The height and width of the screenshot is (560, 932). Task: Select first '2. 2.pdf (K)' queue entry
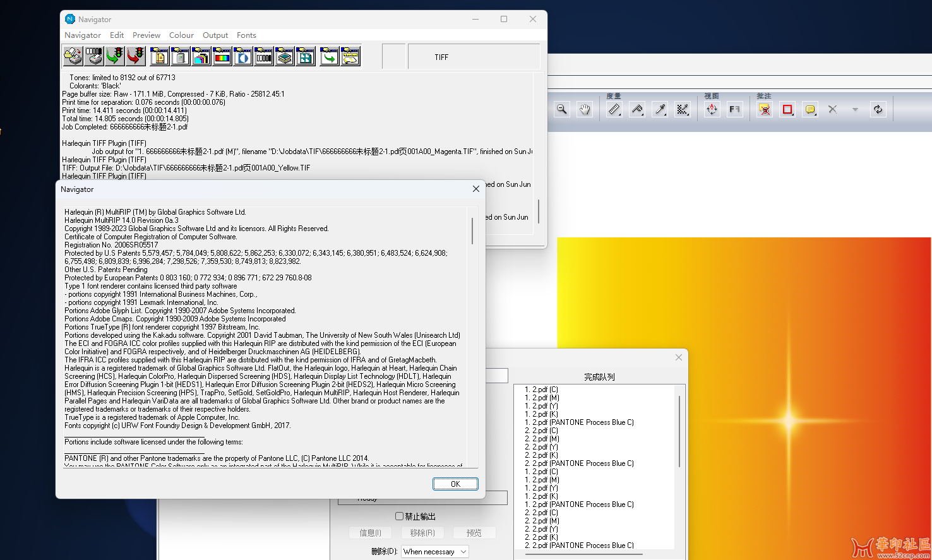point(542,455)
